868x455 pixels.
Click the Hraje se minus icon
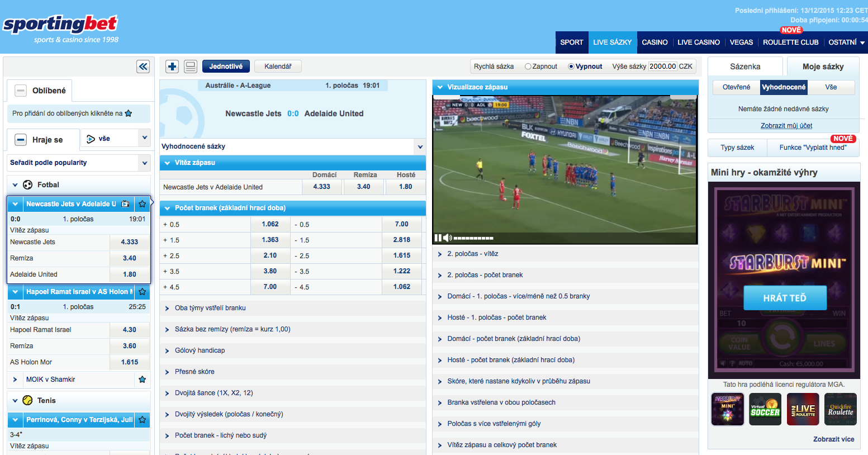click(21, 140)
